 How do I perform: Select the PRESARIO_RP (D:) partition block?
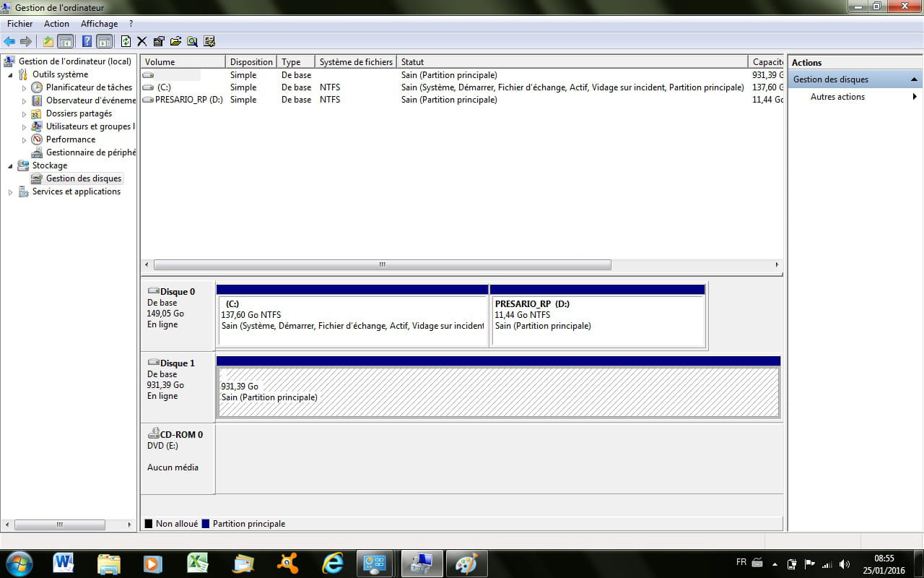coord(597,316)
